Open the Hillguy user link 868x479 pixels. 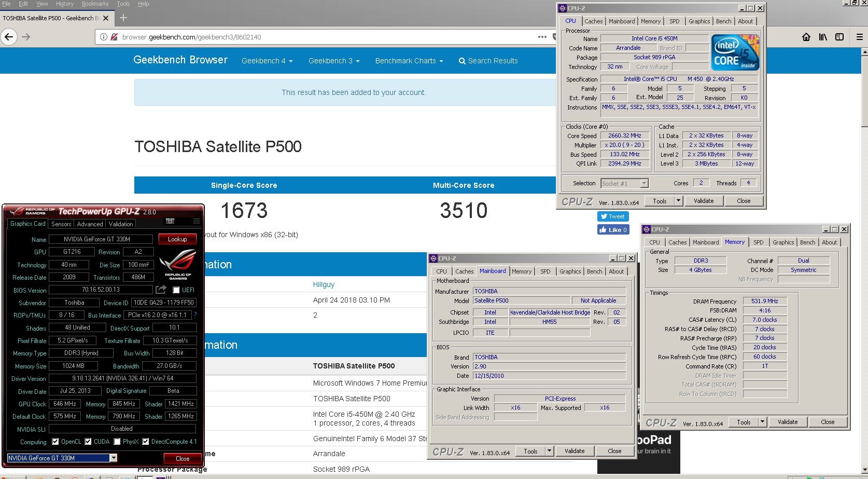pos(324,284)
